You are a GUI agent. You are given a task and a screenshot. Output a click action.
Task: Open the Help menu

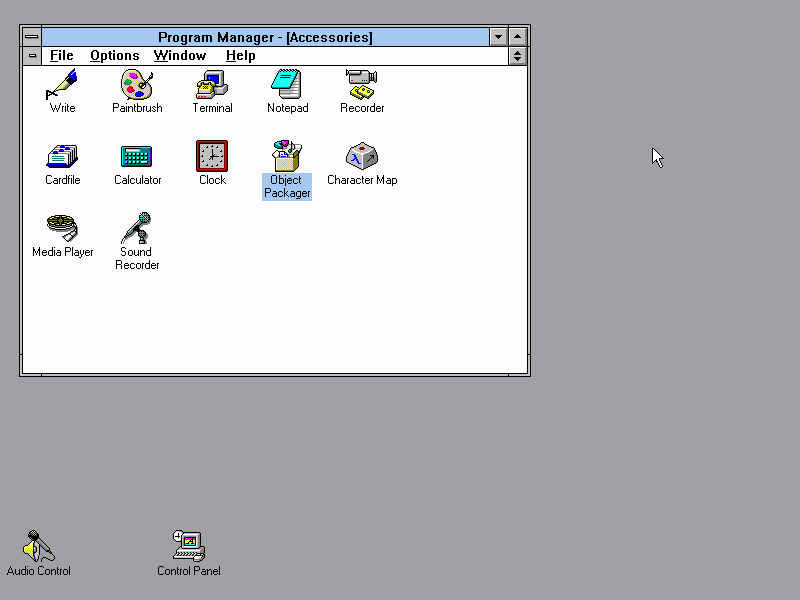[x=240, y=56]
